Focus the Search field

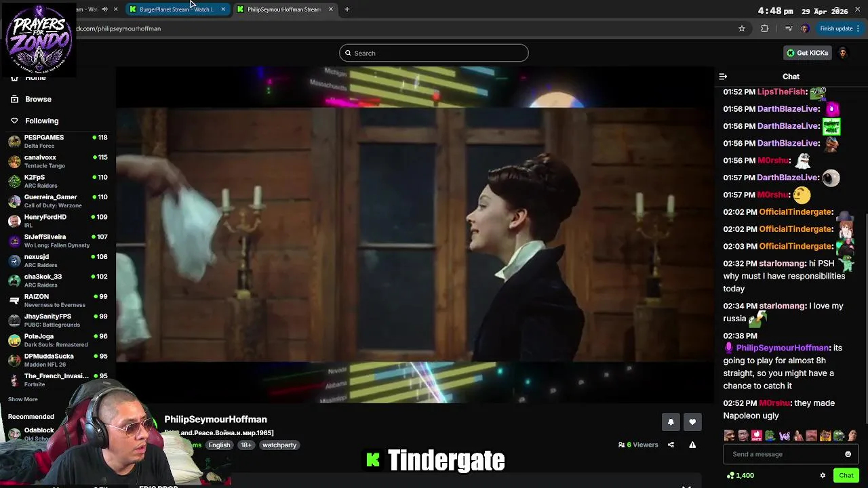[434, 53]
